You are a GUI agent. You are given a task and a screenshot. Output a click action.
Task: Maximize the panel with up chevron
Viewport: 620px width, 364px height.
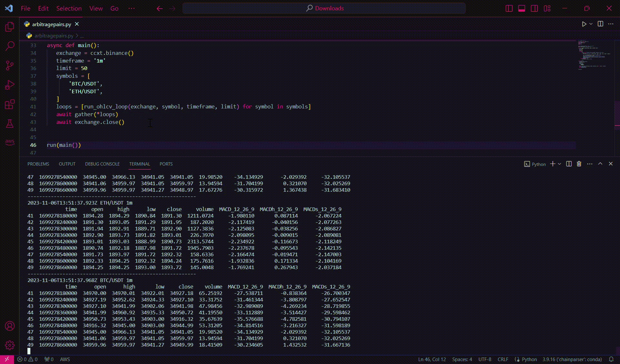[600, 164]
